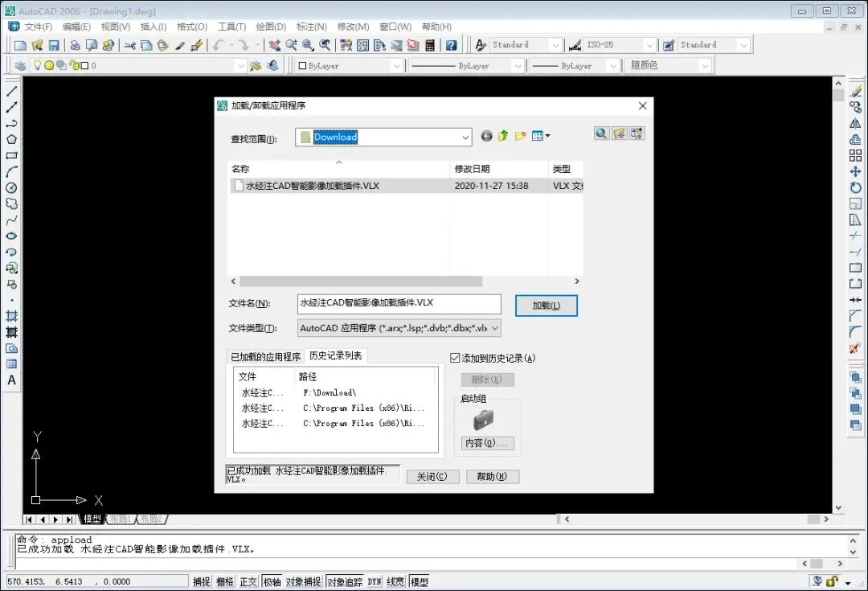Image resolution: width=868 pixels, height=591 pixels.
Task: Click the Up One Level folder icon
Action: pyautogui.click(x=502, y=136)
